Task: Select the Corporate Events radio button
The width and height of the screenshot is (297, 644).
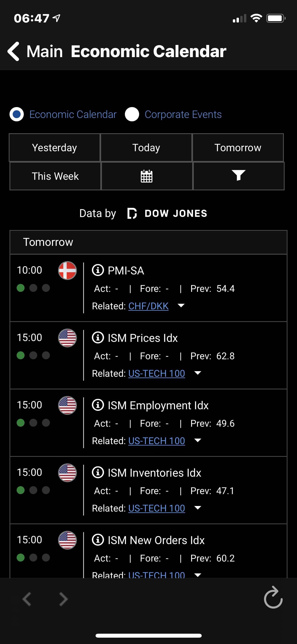Action: (132, 114)
